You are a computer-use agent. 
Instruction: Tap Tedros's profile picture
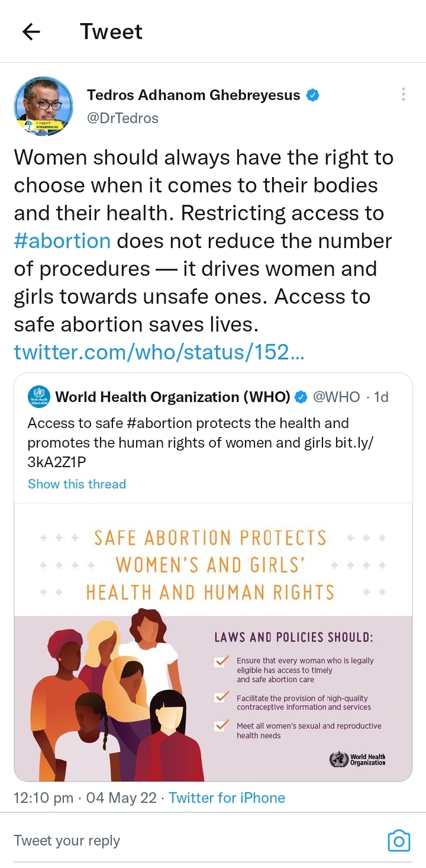pos(43,107)
